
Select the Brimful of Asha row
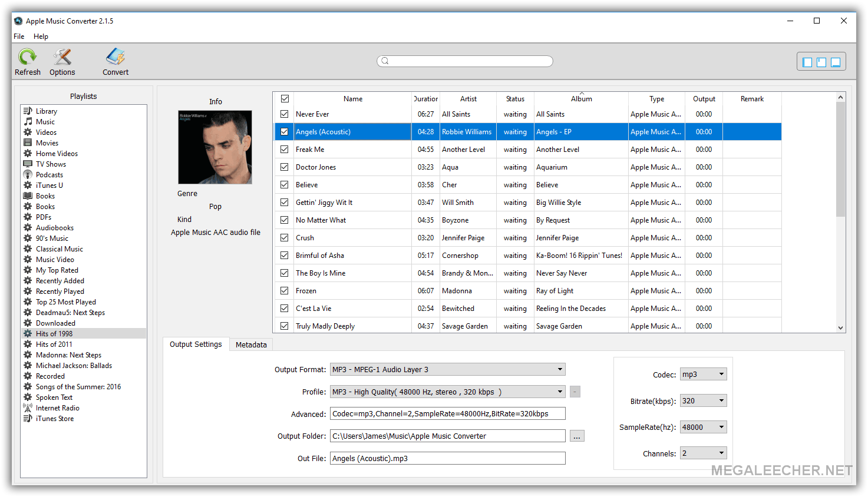click(528, 256)
